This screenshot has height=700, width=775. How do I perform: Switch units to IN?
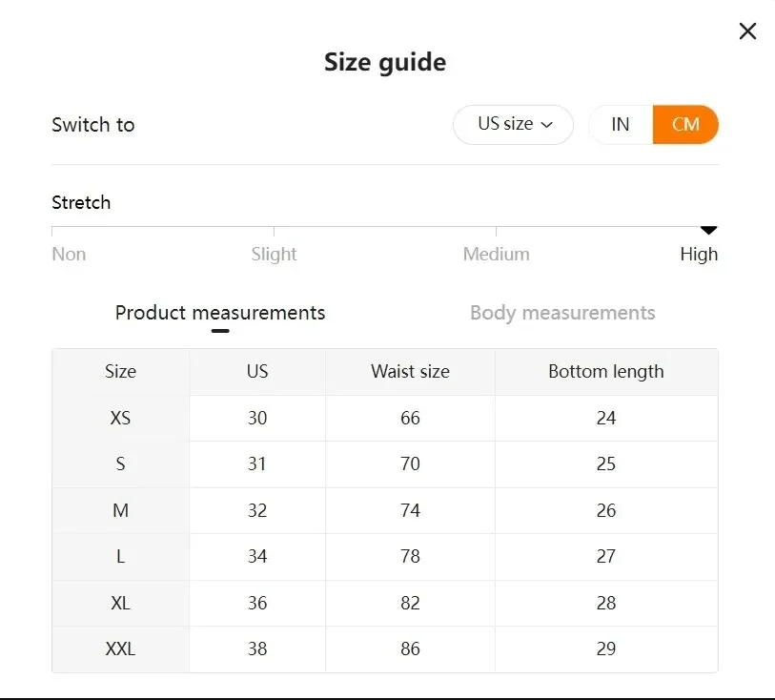point(621,125)
